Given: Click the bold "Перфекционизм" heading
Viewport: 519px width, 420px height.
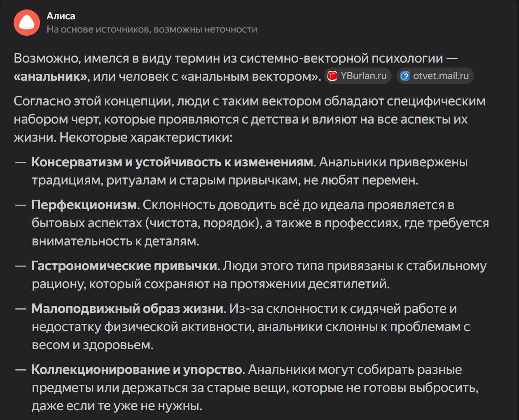Looking at the screenshot, I should (x=85, y=205).
